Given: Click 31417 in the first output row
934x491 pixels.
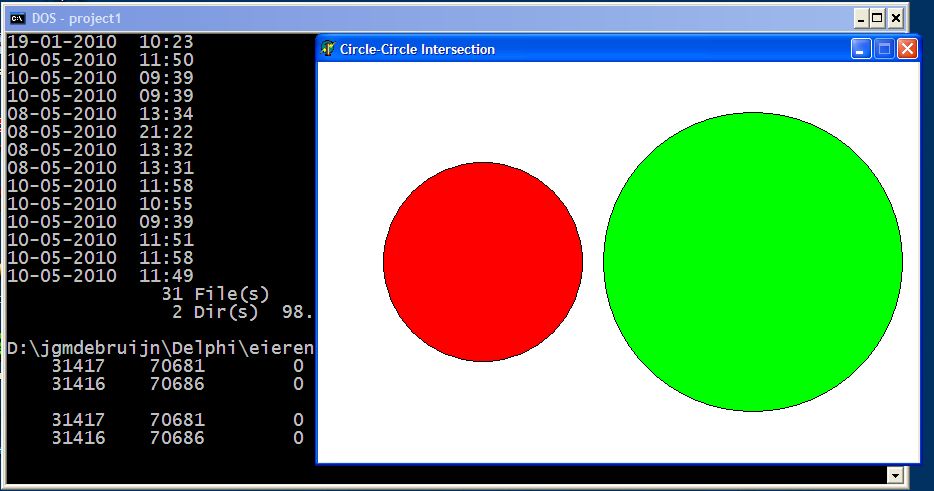Looking at the screenshot, I should tap(74, 366).
